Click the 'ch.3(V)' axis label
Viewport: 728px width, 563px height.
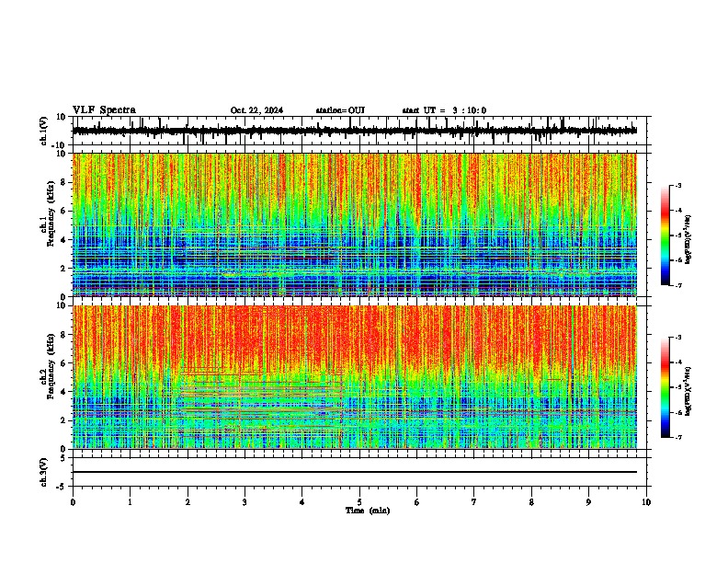point(44,472)
